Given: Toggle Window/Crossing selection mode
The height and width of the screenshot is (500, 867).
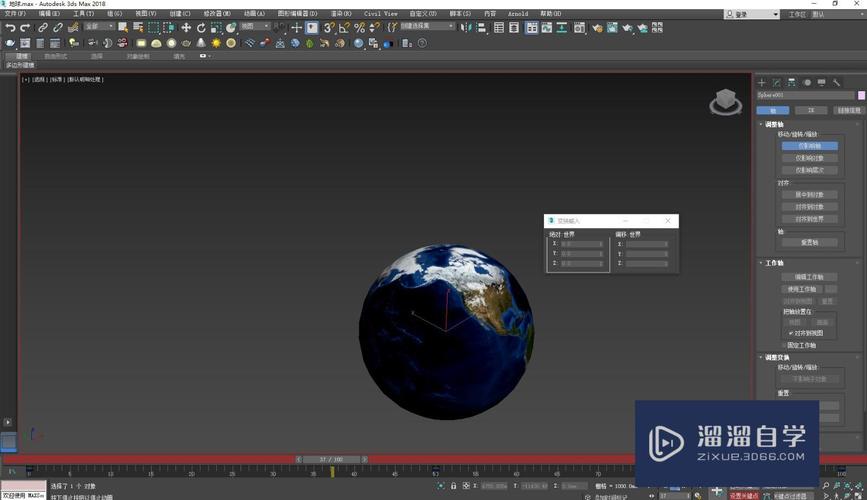Looking at the screenshot, I should click(169, 27).
